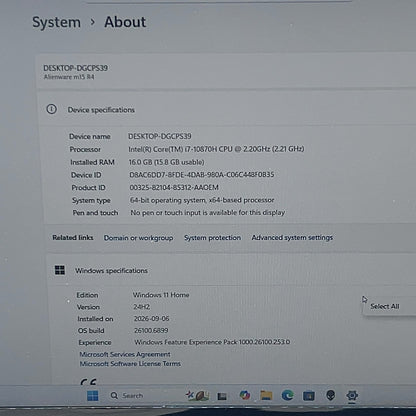Image resolution: width=416 pixels, height=416 pixels.
Task: Open the Windows Start menu
Action: pos(92,396)
